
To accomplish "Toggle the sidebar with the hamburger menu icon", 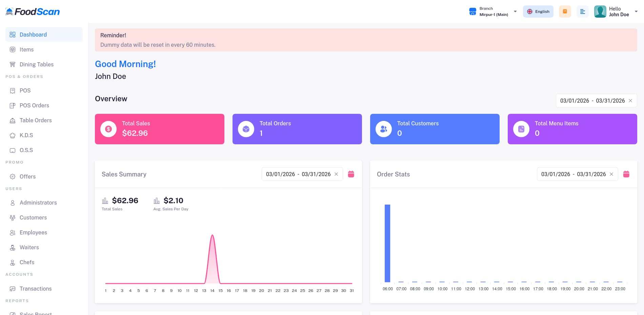I will coord(582,12).
